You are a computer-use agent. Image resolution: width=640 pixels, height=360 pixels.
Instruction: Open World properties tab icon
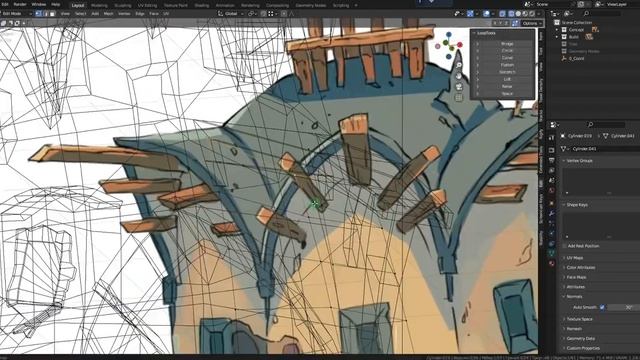pos(551,190)
